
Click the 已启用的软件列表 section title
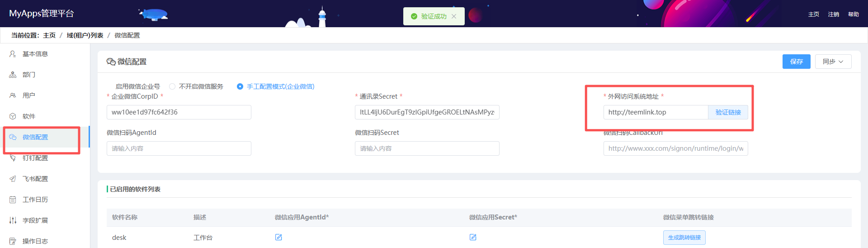click(x=135, y=189)
